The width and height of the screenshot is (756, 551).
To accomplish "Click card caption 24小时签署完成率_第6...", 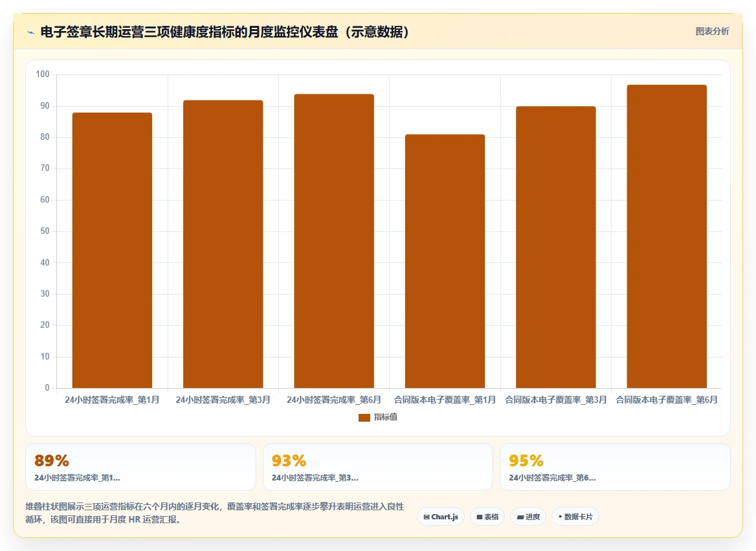I will (x=553, y=478).
